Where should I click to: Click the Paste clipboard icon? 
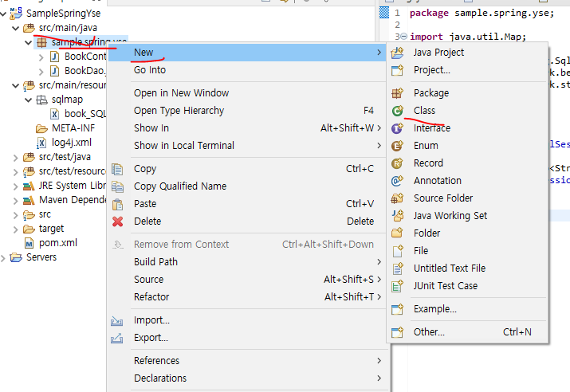(x=117, y=204)
